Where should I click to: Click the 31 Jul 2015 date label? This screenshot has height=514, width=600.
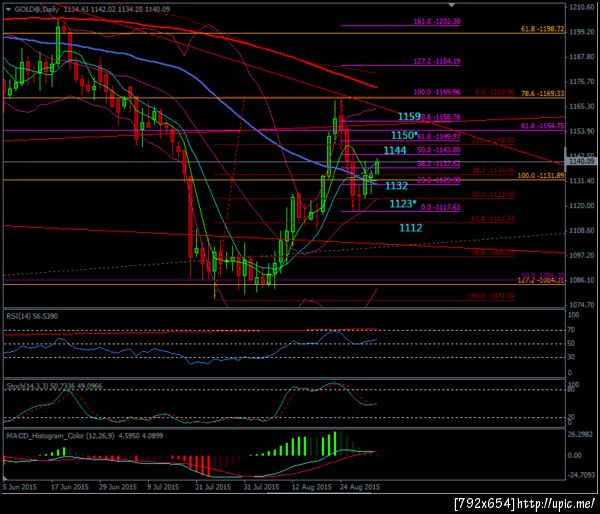coord(261,487)
